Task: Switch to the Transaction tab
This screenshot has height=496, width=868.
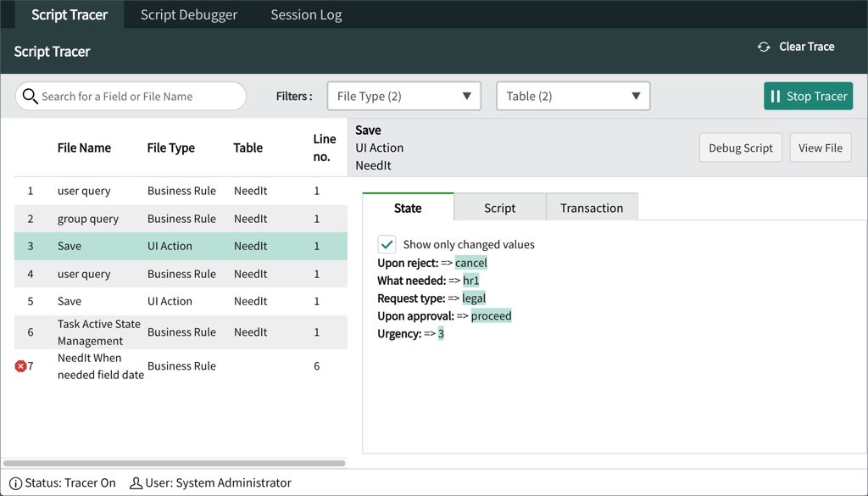Action: (x=591, y=206)
